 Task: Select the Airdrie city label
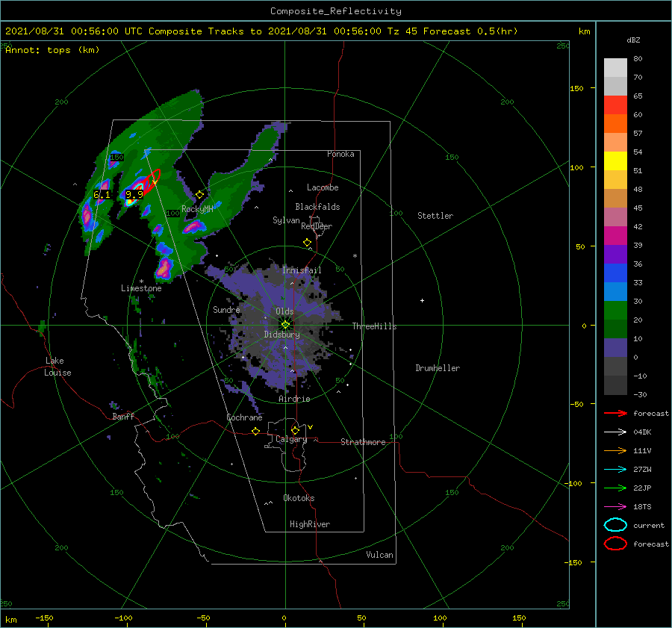pos(294,399)
